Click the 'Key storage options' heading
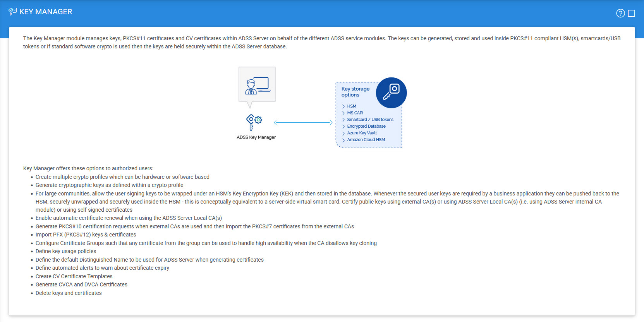644x322 pixels. pos(355,92)
